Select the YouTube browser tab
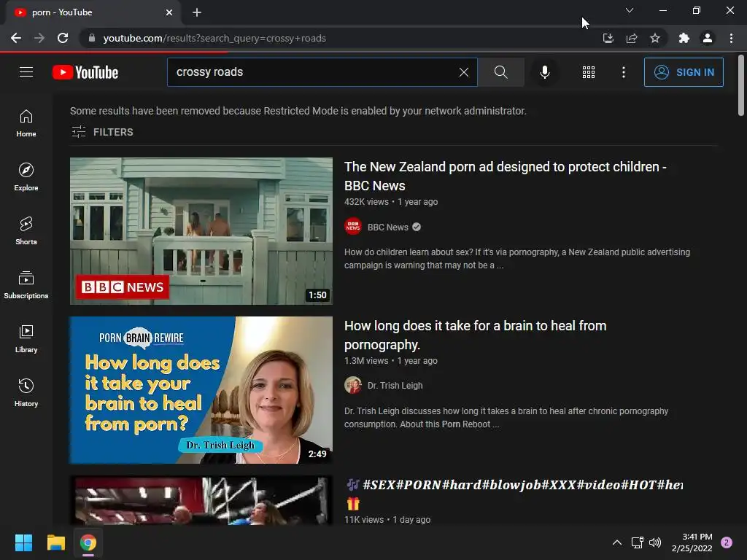 (x=93, y=12)
